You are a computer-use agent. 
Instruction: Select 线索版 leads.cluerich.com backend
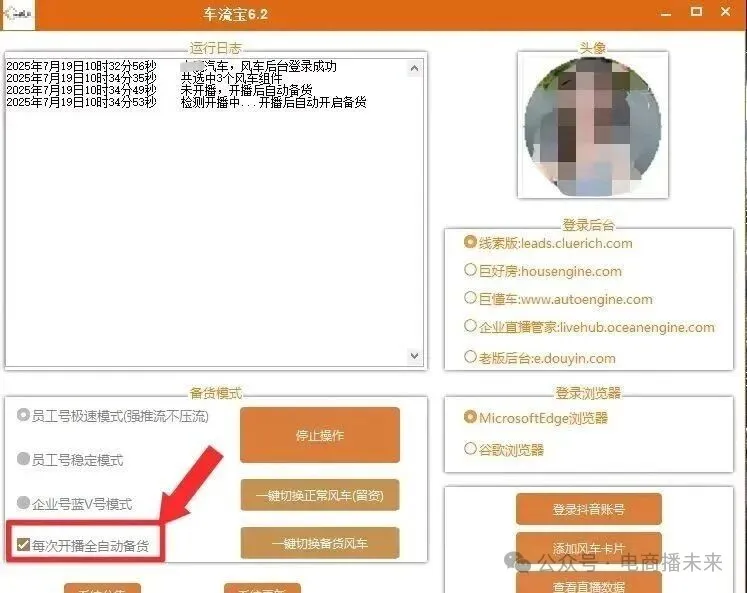point(471,242)
